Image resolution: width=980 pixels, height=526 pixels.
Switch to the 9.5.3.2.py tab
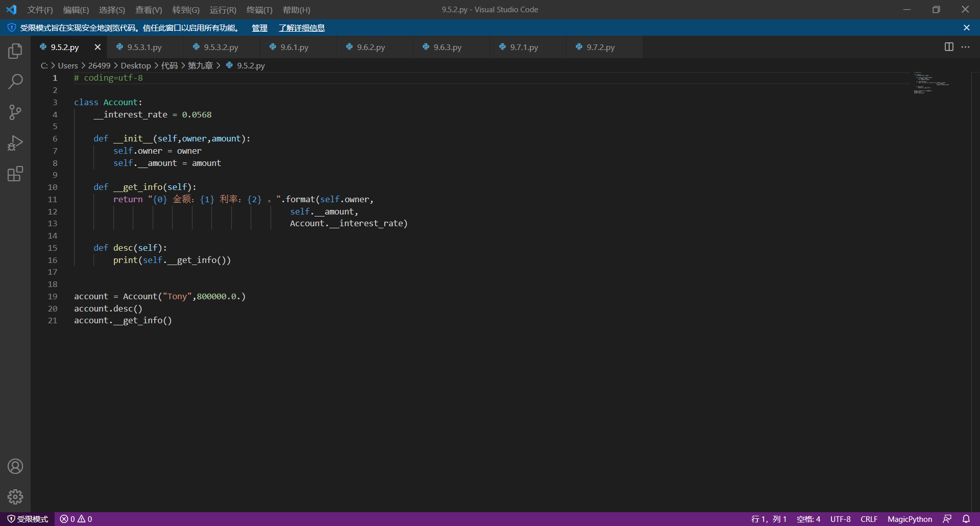[x=222, y=47]
